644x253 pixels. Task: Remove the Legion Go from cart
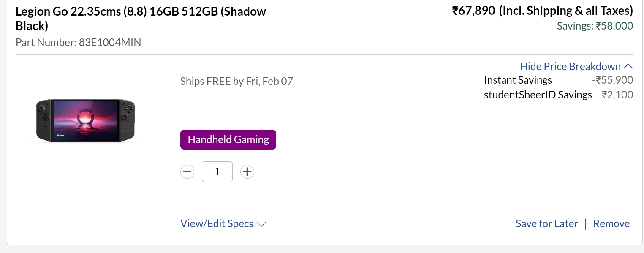click(611, 223)
